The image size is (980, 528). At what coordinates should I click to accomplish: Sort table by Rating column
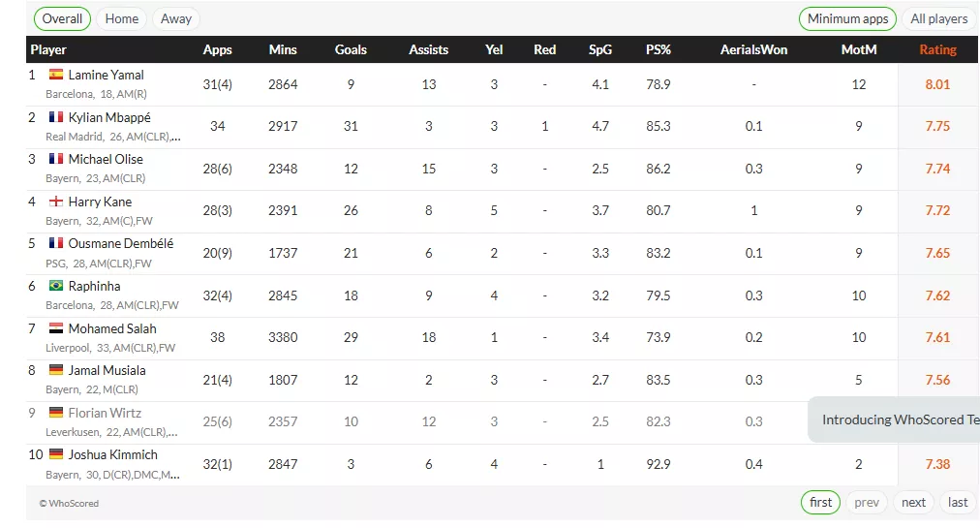[x=936, y=49]
